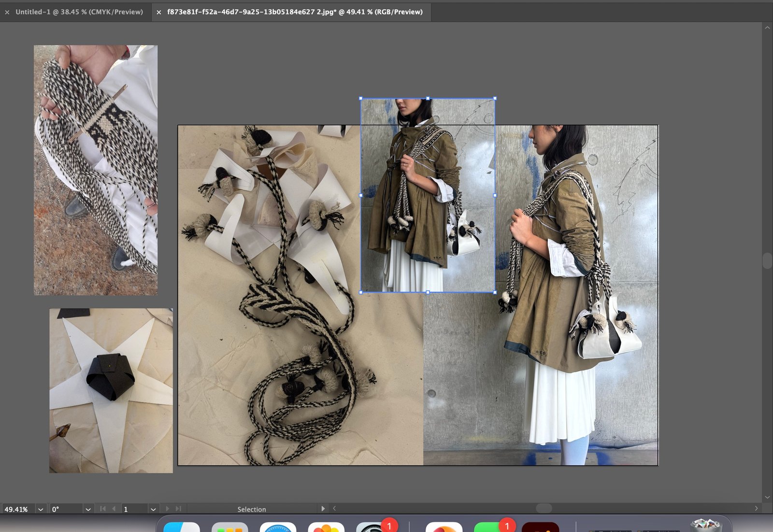Go to the previous artboard
This screenshot has height=532, width=773.
[x=114, y=509]
